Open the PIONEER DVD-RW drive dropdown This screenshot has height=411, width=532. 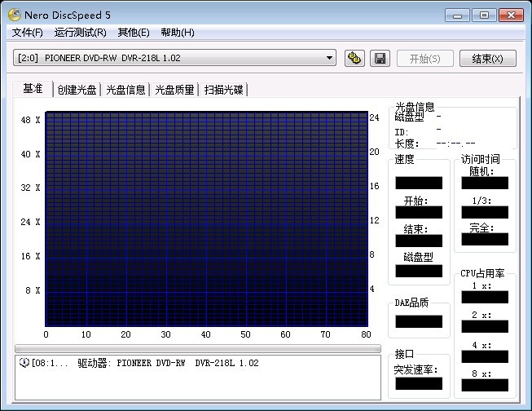[329, 58]
